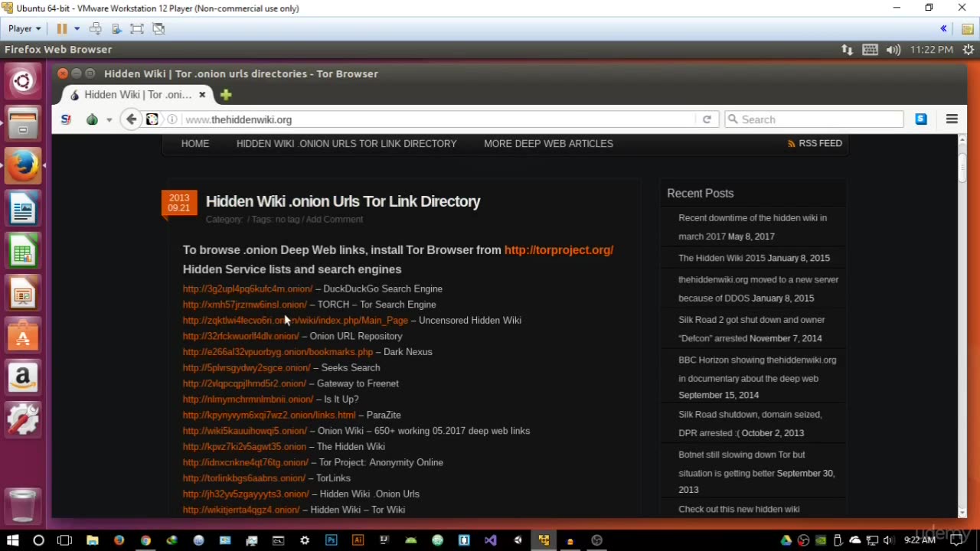The image size is (980, 551).
Task: Open Tor onion button dropdown arrow
Action: point(109,120)
